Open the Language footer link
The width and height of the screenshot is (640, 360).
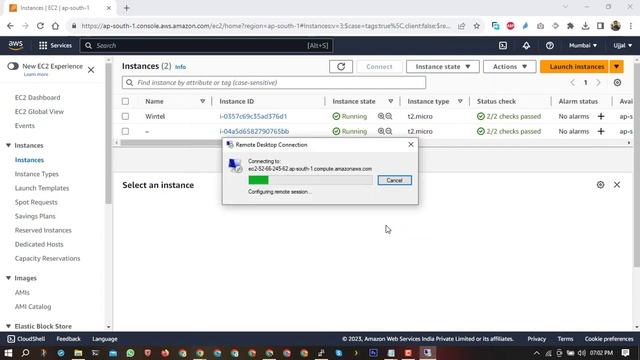coord(105,339)
